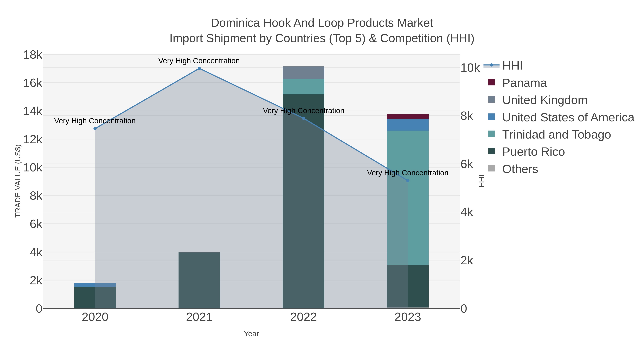Screen dimensions: 644x362
Task: Click the 2022 x-axis label
Action: pos(304,317)
